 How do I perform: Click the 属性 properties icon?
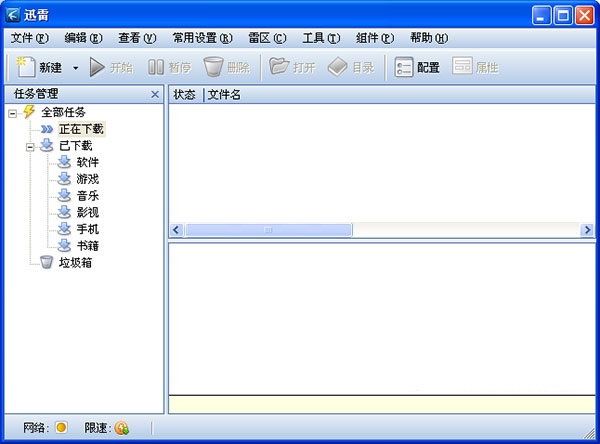click(462, 66)
